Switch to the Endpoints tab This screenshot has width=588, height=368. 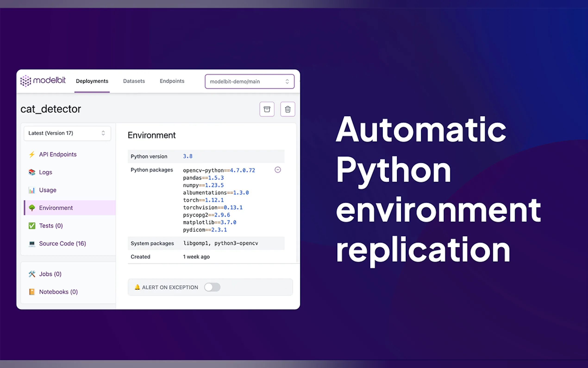point(172,81)
